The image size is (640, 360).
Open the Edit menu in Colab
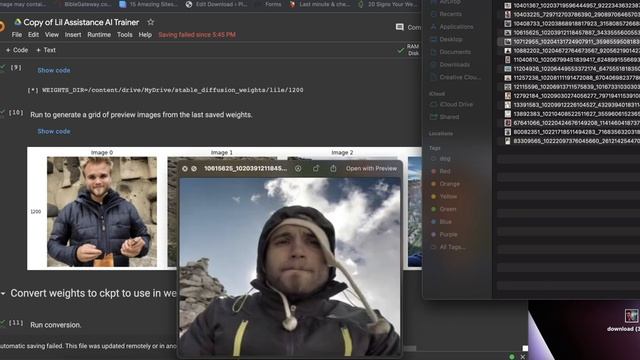point(33,35)
